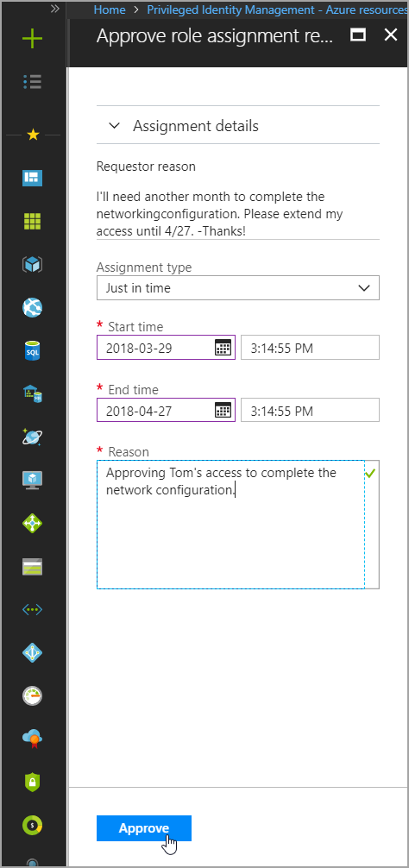
Task: Open the Virtual networks icon
Action: coord(32,609)
